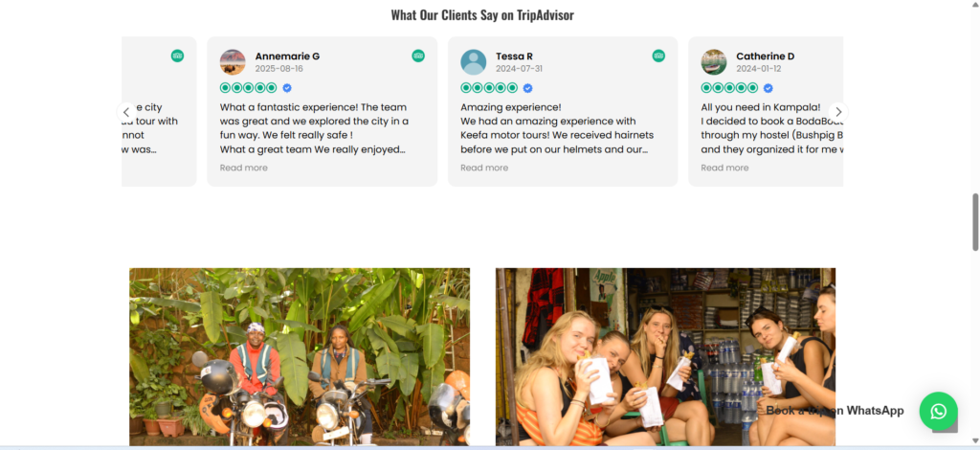Image resolution: width=980 pixels, height=450 pixels.
Task: Expand Tessa R's review via Read more
Action: (x=484, y=168)
